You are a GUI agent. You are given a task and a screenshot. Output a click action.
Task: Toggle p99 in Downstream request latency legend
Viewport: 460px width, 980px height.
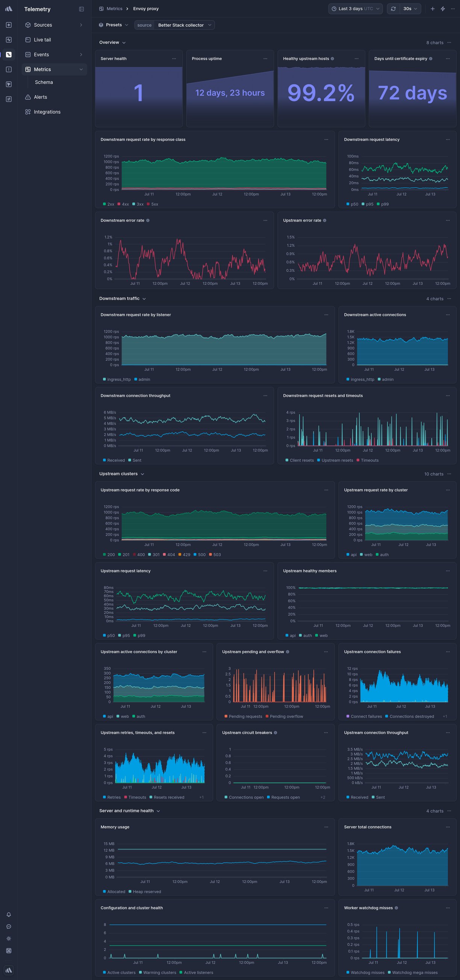383,204
